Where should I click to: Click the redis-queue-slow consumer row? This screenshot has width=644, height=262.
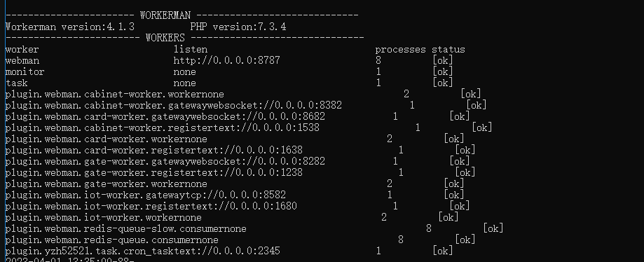(254, 229)
